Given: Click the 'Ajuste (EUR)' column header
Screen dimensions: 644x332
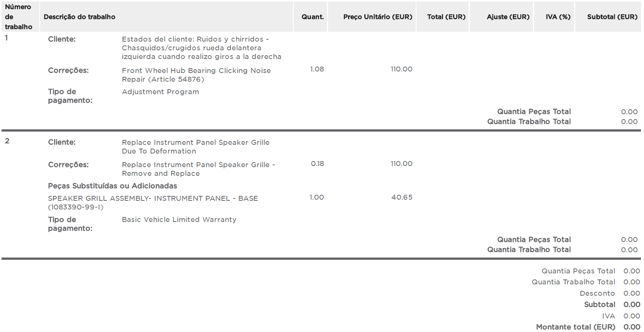Looking at the screenshot, I should point(508,17).
